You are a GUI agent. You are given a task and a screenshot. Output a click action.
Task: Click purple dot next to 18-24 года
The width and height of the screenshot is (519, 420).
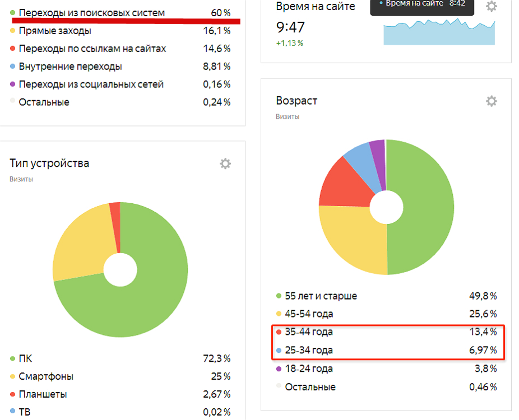[x=279, y=369]
